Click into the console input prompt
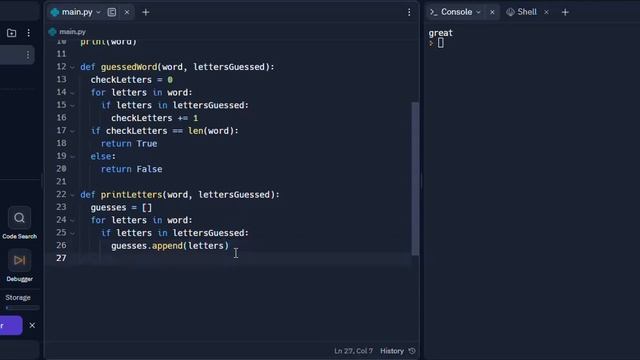Image resolution: width=640 pixels, height=360 pixels. point(441,43)
